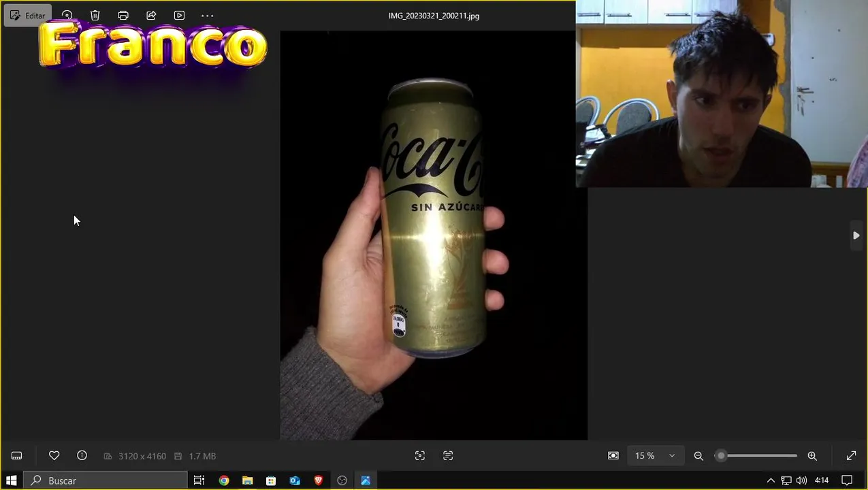Open the three-dot more options menu
Image resolution: width=868 pixels, height=490 pixels.
[208, 15]
